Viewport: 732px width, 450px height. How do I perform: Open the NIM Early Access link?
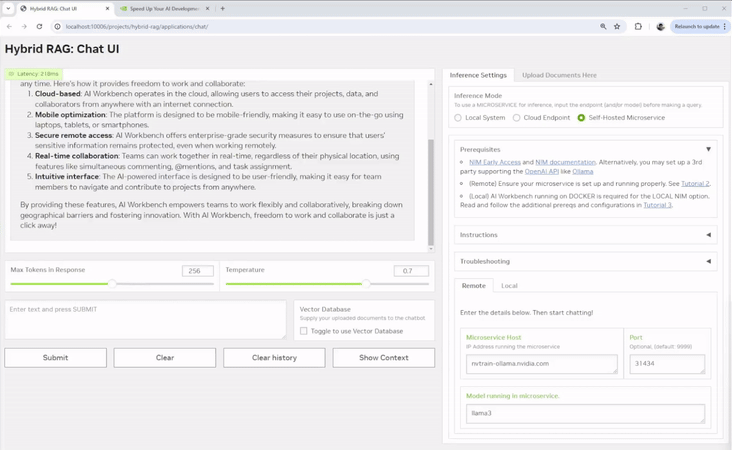pyautogui.click(x=495, y=162)
